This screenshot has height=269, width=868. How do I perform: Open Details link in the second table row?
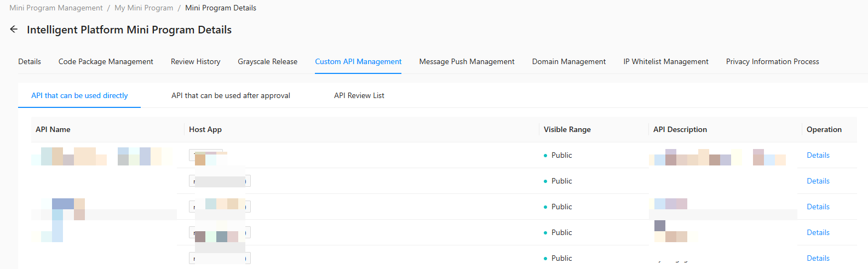pos(818,181)
